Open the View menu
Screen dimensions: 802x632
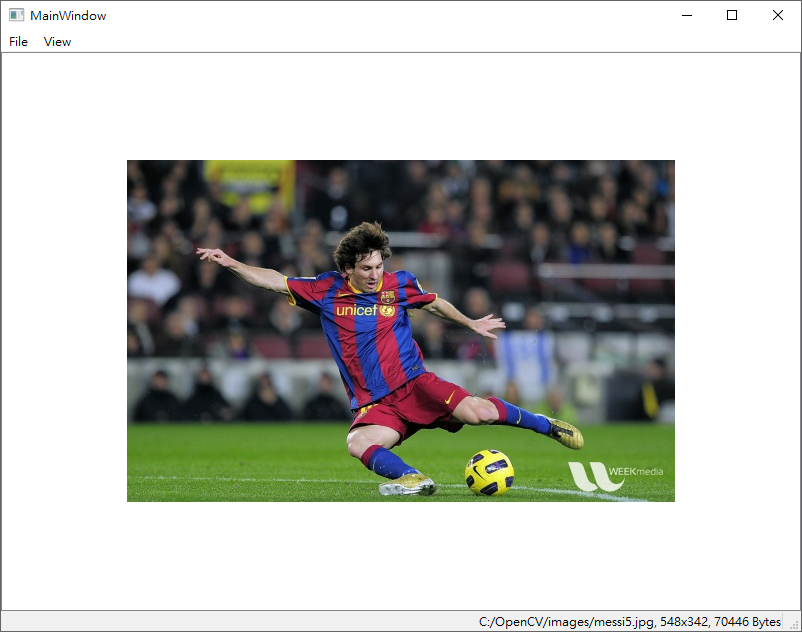click(57, 42)
